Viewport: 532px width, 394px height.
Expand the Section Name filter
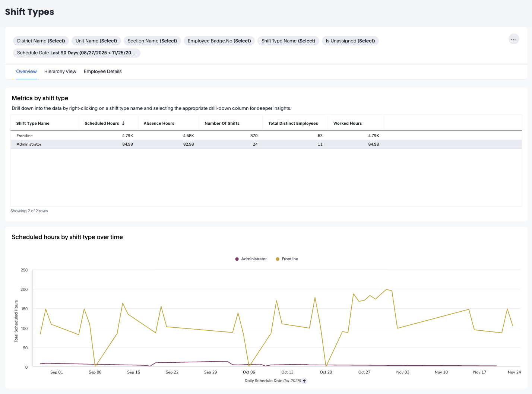tap(152, 41)
